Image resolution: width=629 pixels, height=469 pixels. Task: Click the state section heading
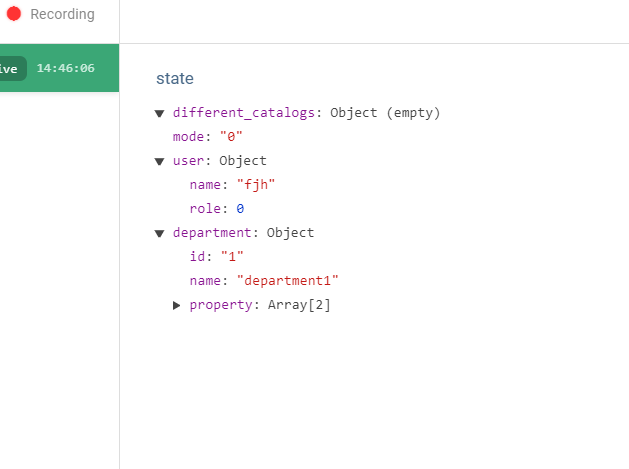coord(175,78)
